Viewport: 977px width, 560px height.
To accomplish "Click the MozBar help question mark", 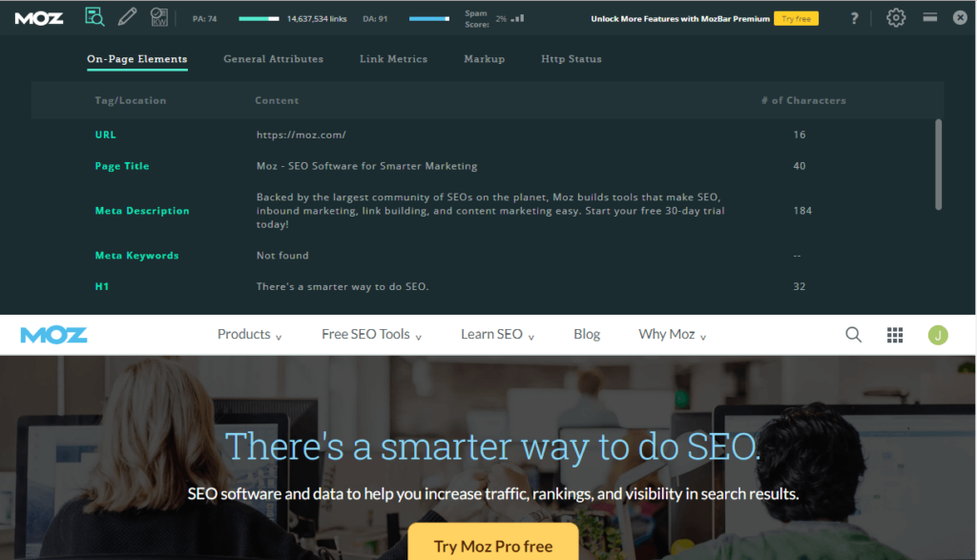I will [854, 17].
